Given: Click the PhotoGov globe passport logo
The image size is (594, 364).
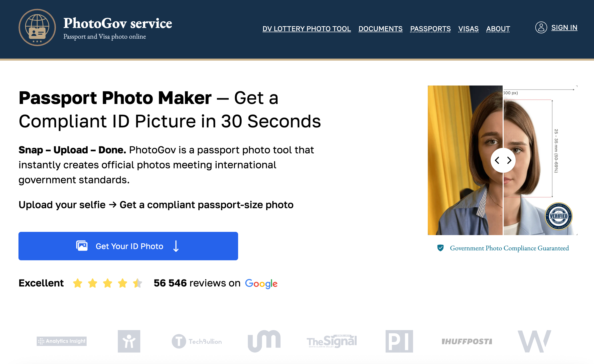Looking at the screenshot, I should pos(37,27).
